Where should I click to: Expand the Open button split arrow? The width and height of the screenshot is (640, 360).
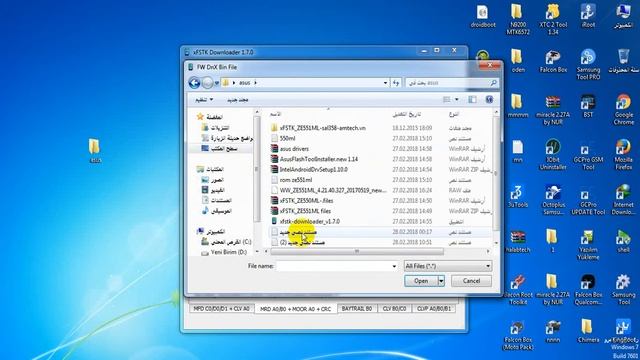point(441,281)
